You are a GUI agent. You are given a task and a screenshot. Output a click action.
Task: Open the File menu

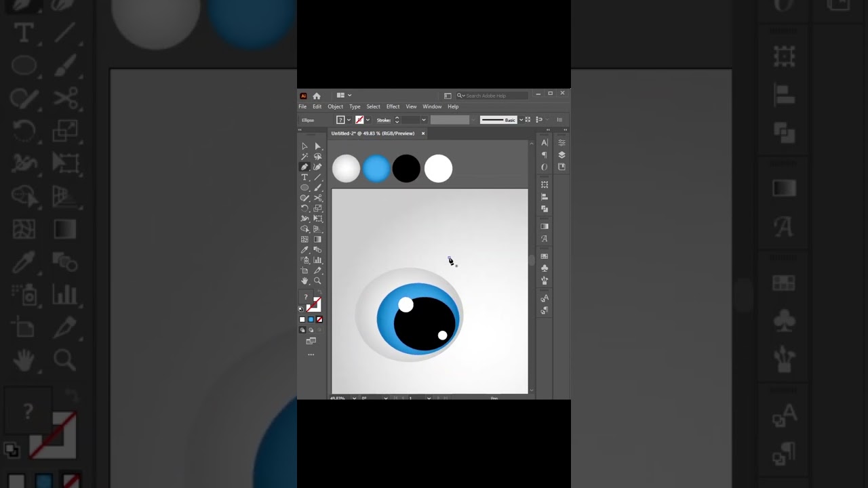point(302,106)
